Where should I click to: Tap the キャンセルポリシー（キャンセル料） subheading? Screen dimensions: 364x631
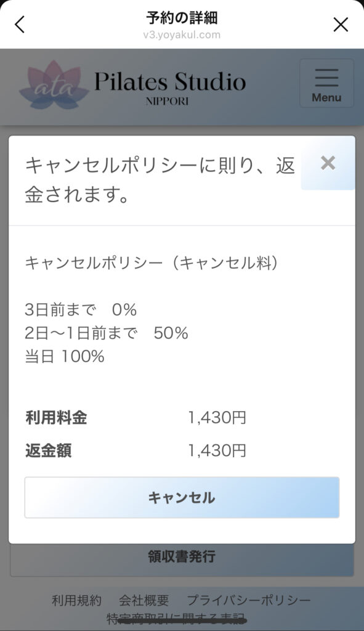click(x=152, y=263)
